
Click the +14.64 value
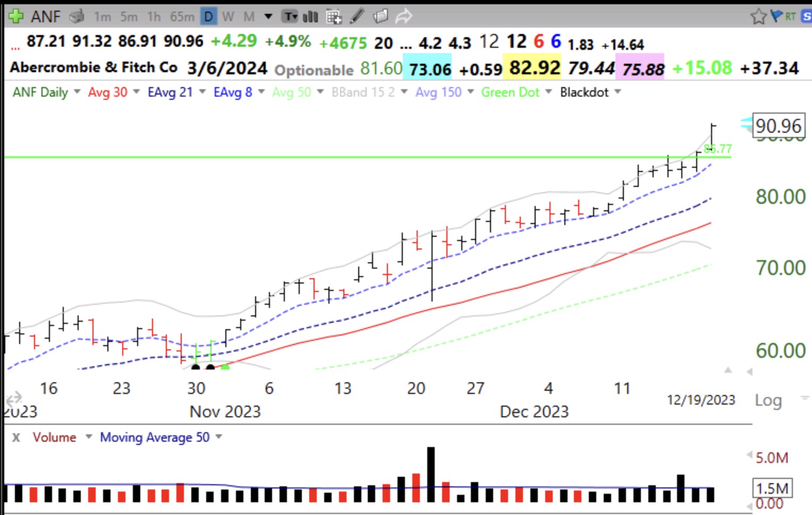click(623, 45)
